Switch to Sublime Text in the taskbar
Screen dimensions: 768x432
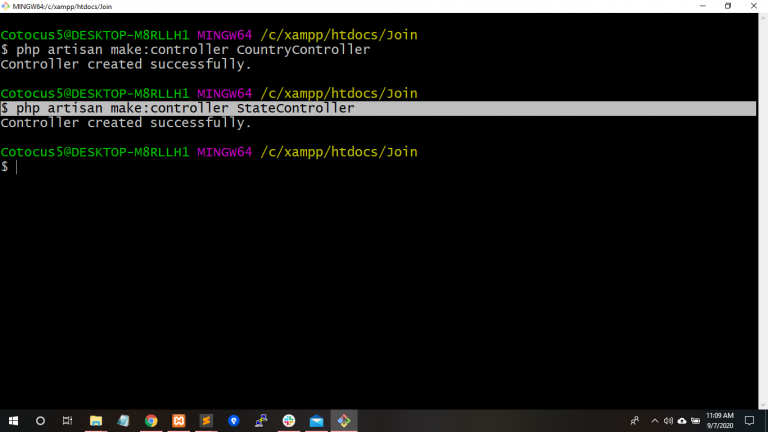click(x=206, y=420)
